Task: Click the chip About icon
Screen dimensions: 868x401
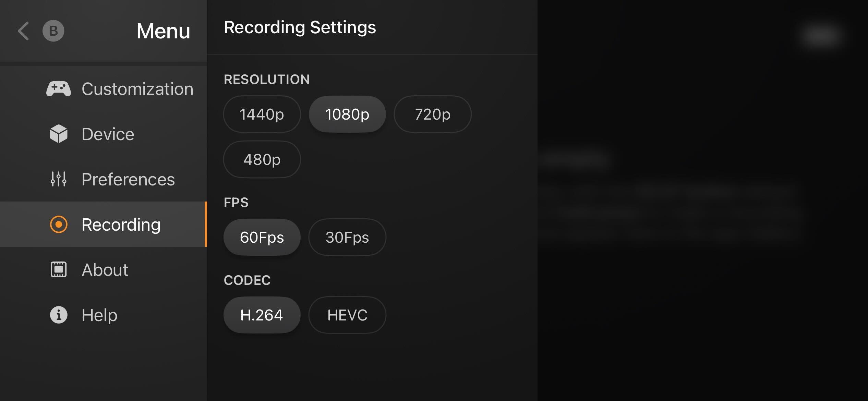Action: pos(59,269)
